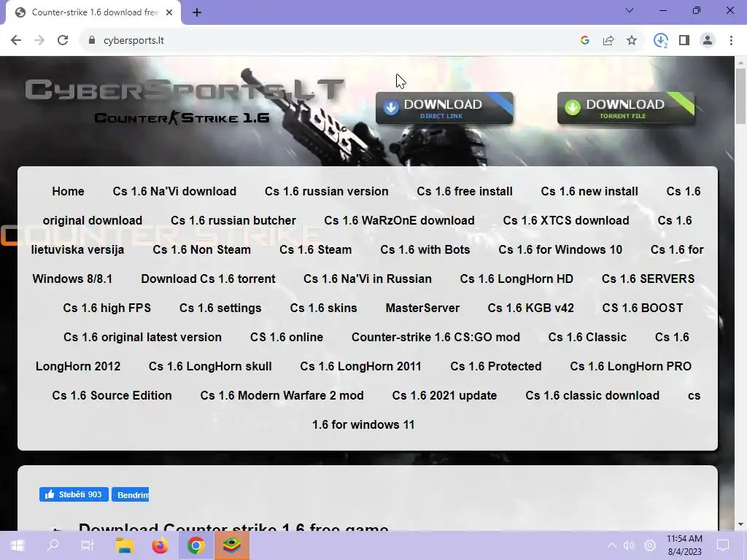Click the Download Direct Link button
The image size is (747, 560).
pyautogui.click(x=444, y=108)
